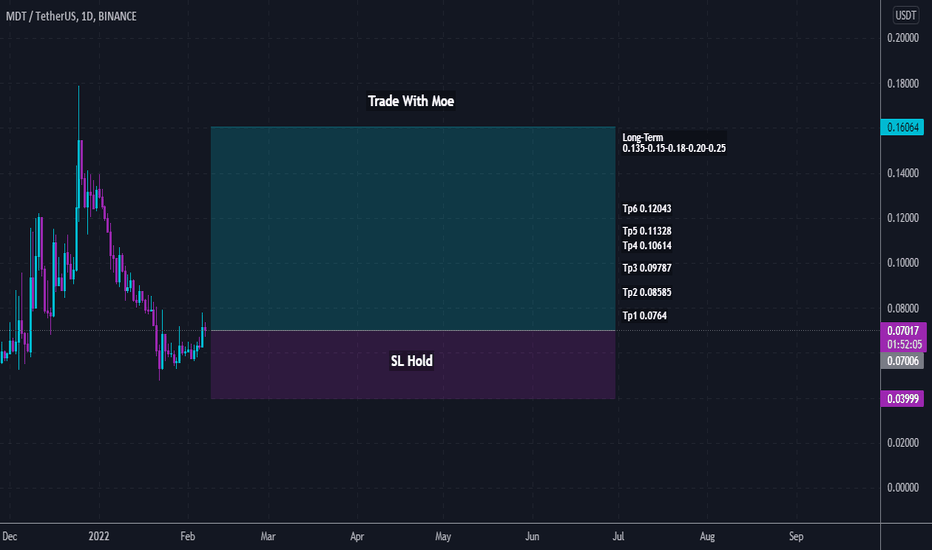Viewport: 932px width, 550px height.
Task: Click the Long-Term targets text note
Action: (673, 143)
